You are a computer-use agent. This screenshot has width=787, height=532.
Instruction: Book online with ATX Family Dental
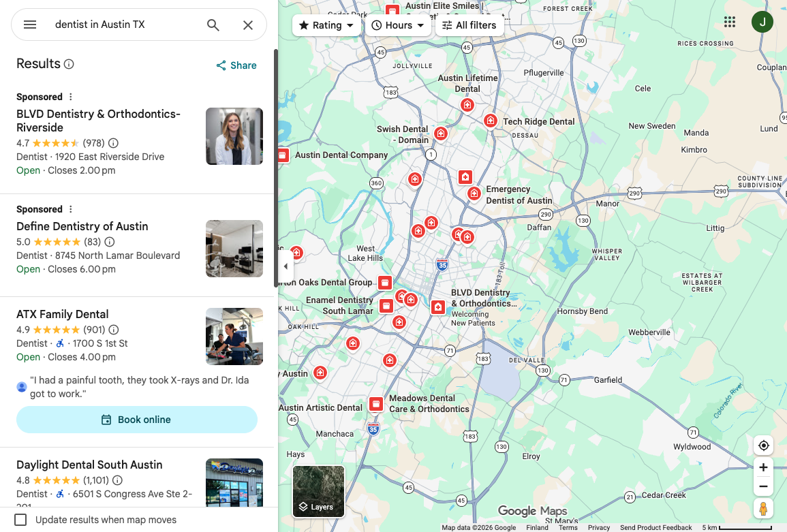(x=136, y=420)
